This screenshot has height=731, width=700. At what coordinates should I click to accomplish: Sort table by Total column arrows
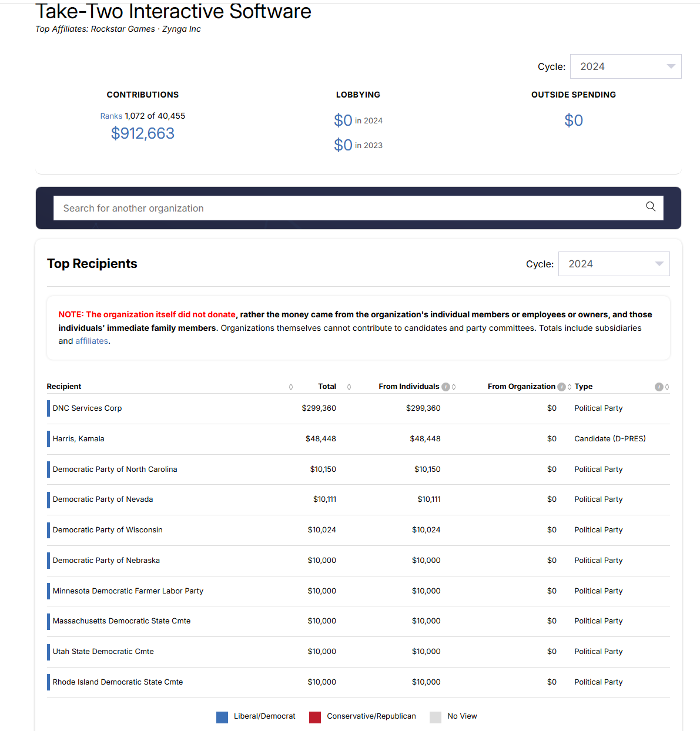pyautogui.click(x=349, y=387)
